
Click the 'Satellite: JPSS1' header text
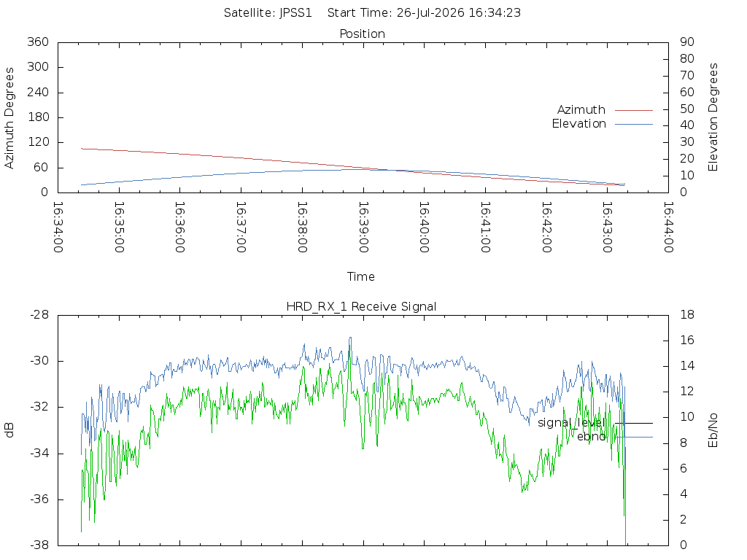click(x=268, y=12)
